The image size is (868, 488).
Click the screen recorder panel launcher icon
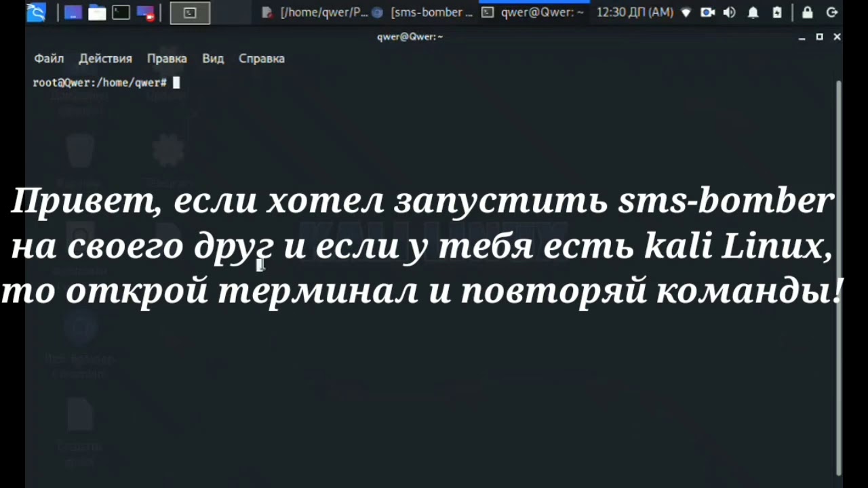(145, 12)
